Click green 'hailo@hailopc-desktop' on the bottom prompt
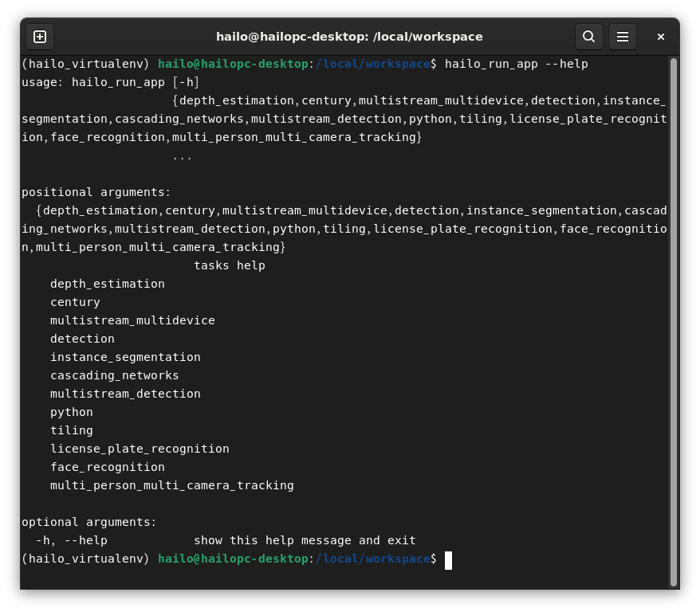This screenshot has width=700, height=612. pos(233,559)
